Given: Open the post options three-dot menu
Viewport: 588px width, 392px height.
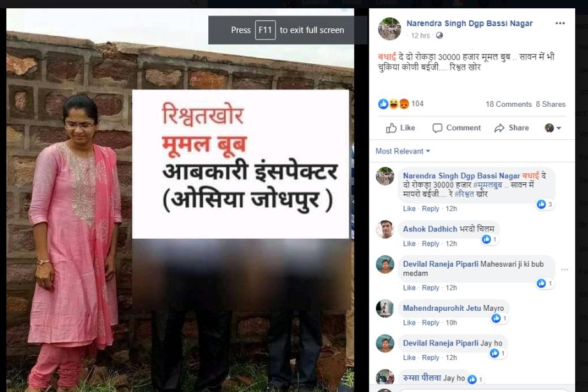Looking at the screenshot, I should click(560, 23).
